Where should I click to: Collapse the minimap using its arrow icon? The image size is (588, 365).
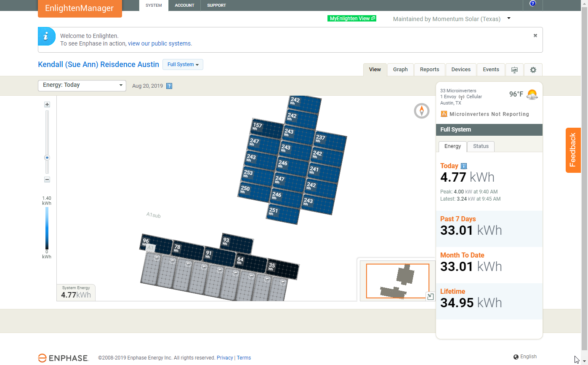point(430,296)
